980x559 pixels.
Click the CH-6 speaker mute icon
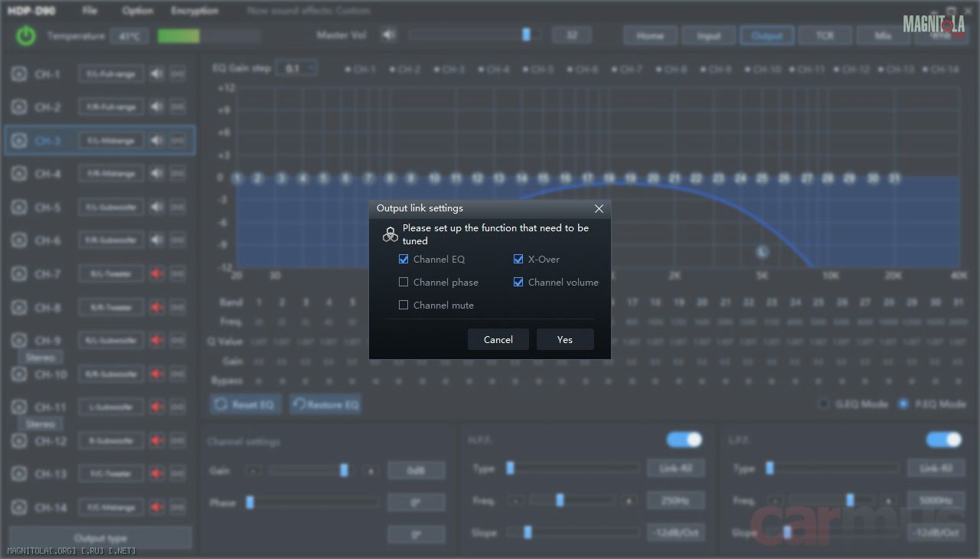pos(157,240)
